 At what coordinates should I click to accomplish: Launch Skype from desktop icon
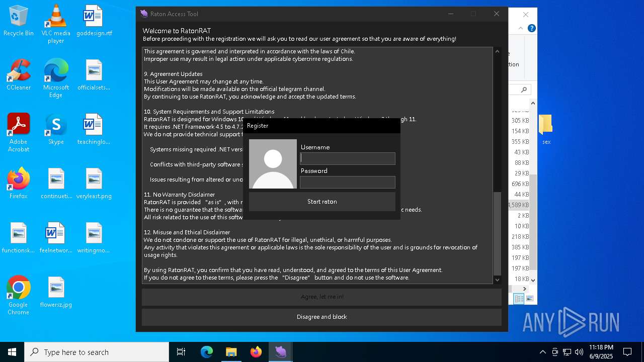[x=56, y=129]
